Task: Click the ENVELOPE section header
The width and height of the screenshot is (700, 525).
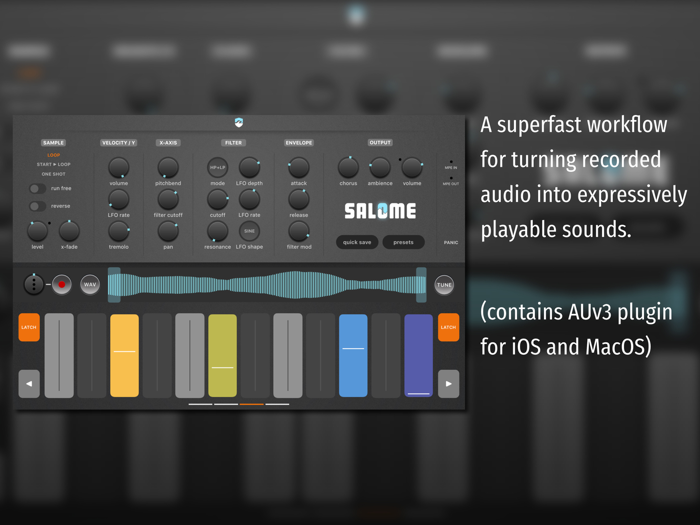Action: pos(299,143)
